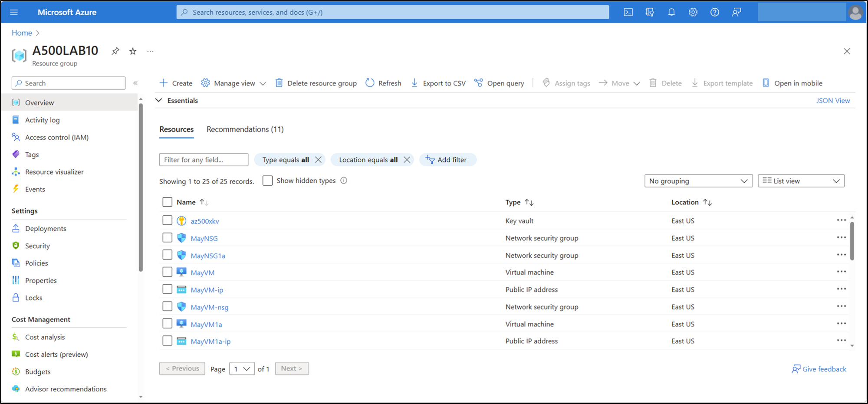Click Assign tags in toolbar

click(x=566, y=83)
